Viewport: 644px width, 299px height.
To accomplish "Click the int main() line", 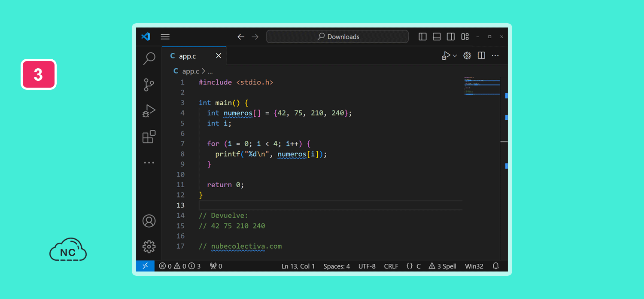I will point(224,103).
